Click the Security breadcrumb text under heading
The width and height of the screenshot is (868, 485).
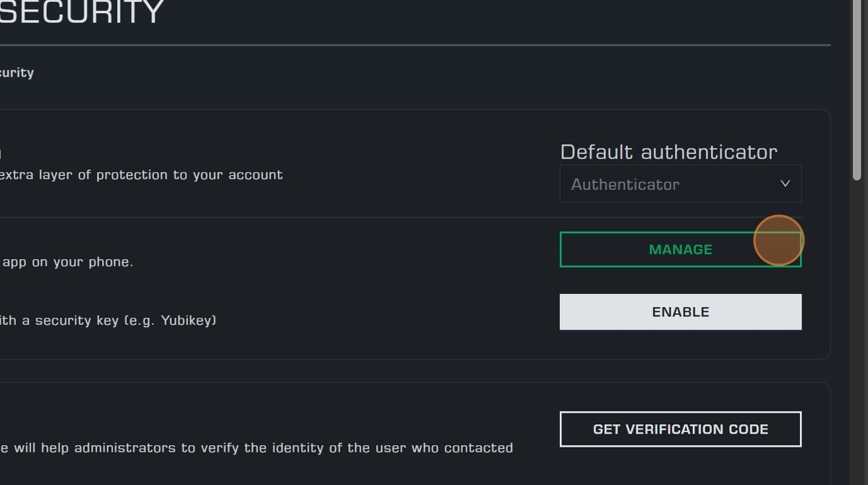coord(17,72)
